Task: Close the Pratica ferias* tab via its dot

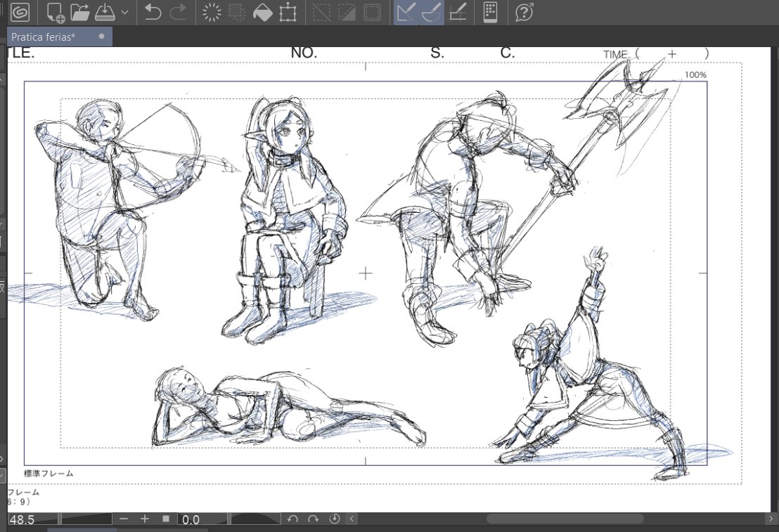Action: click(102, 37)
